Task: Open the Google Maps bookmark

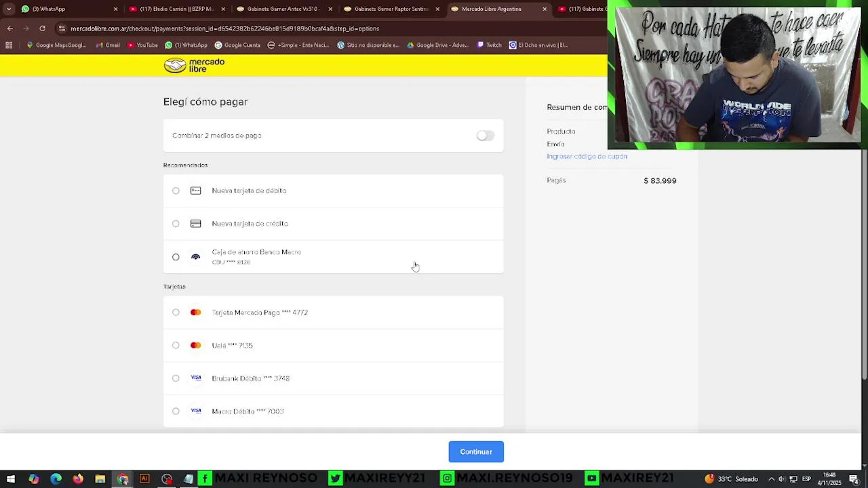Action: (56, 45)
